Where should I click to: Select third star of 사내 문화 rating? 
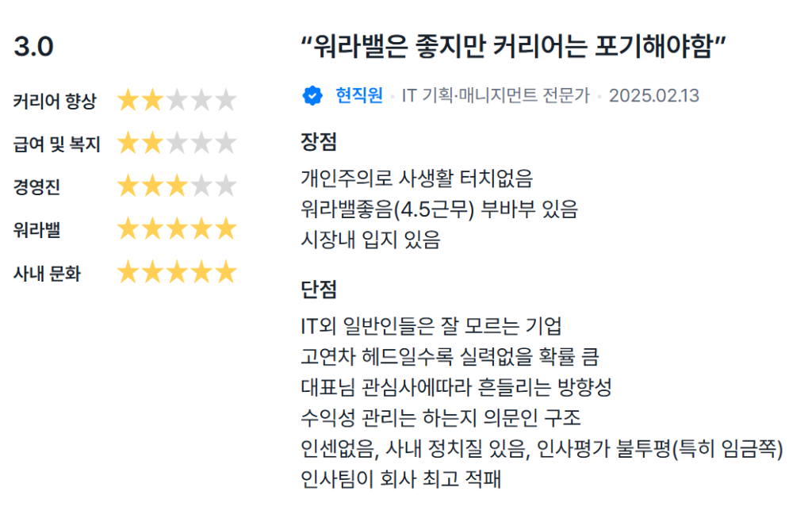[177, 273]
